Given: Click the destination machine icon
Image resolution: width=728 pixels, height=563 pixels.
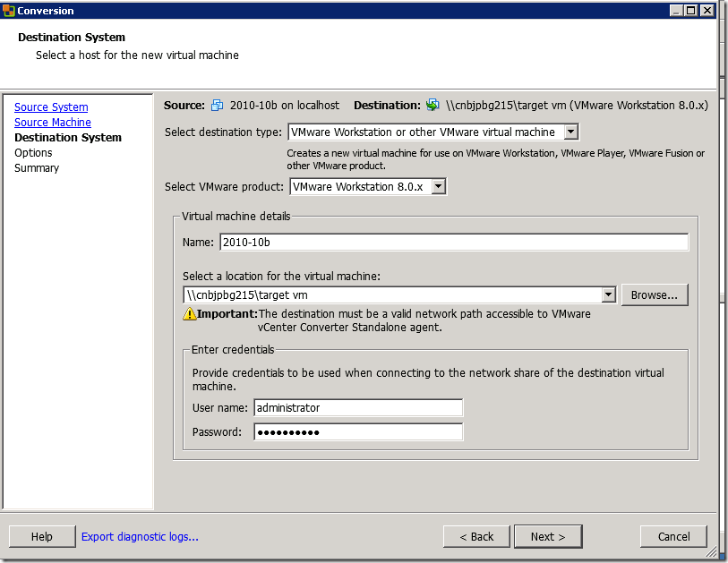Looking at the screenshot, I should tap(433, 106).
